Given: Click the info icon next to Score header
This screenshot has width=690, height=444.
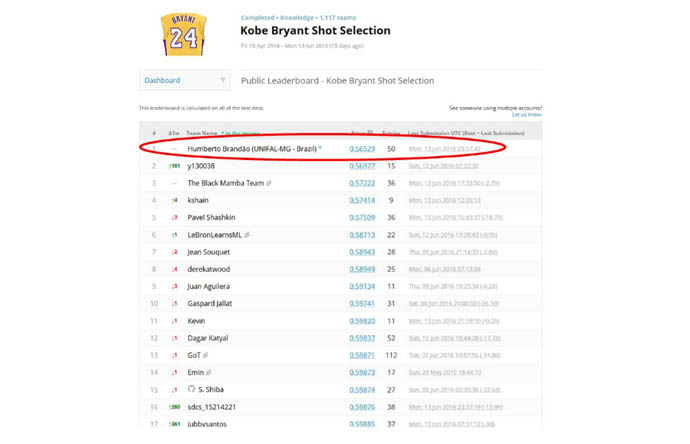Looking at the screenshot, I should point(370,133).
